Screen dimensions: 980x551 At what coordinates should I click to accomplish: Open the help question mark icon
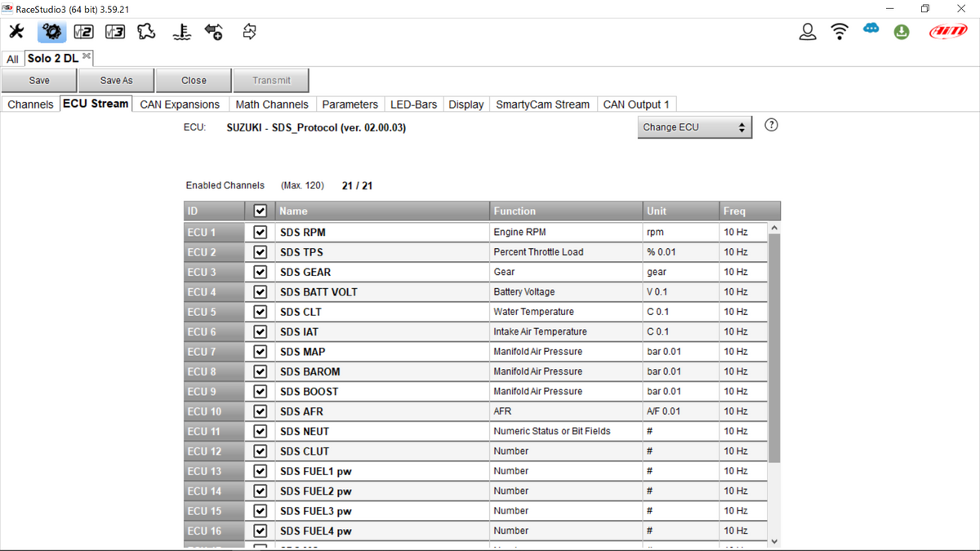[771, 126]
